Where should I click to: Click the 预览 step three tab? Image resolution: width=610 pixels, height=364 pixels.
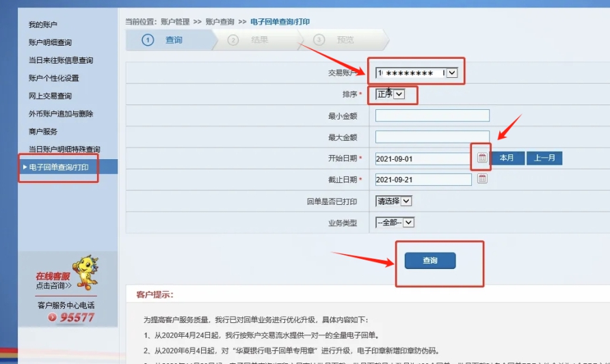click(x=343, y=40)
